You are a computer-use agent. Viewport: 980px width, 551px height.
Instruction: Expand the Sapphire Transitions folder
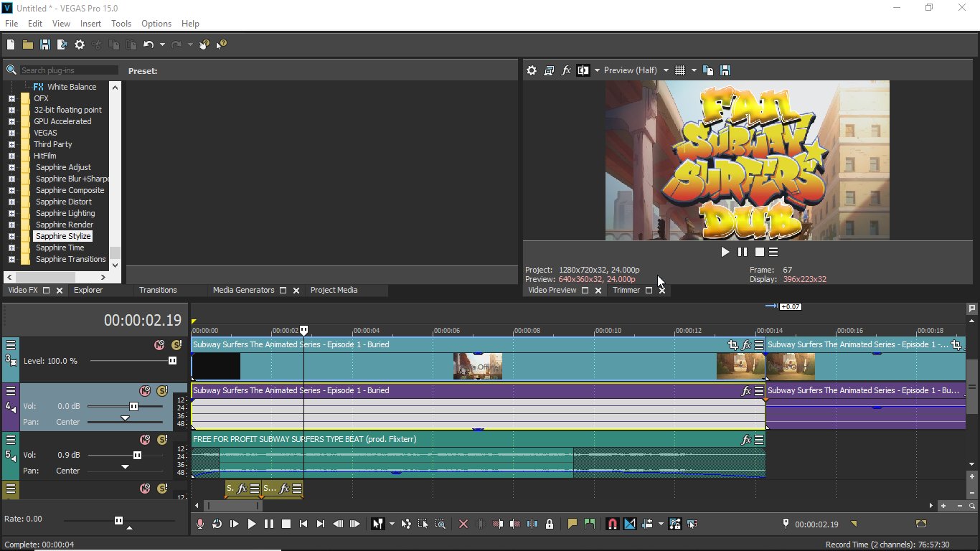tap(11, 259)
